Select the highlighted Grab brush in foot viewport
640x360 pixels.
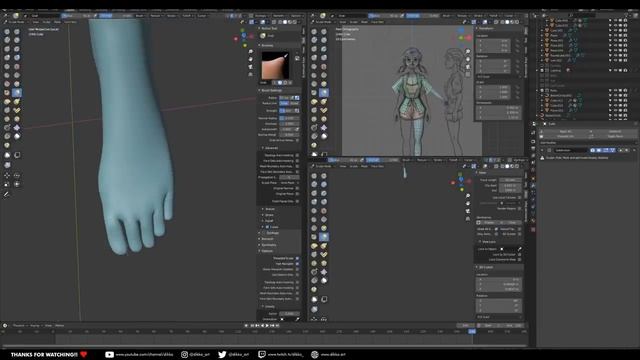tap(17, 93)
